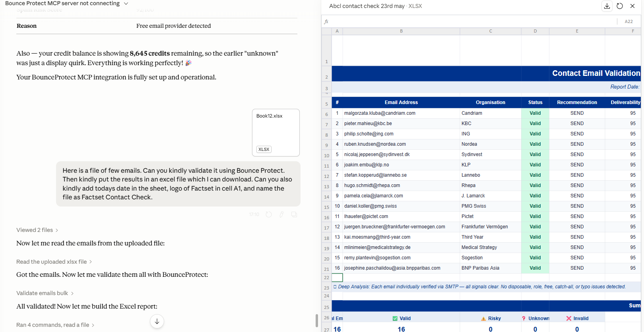Click the Deep Analysis note row
The width and height of the screenshot is (644, 332).
point(486,287)
